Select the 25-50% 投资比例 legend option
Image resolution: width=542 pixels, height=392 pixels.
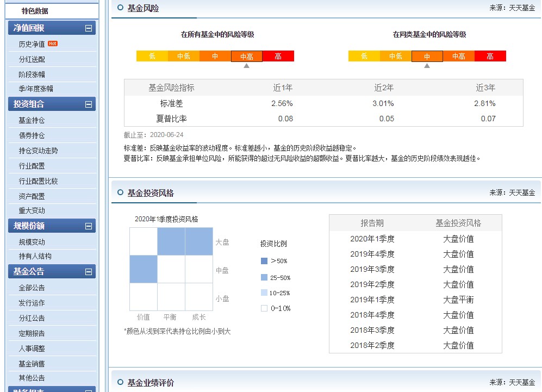pos(275,277)
